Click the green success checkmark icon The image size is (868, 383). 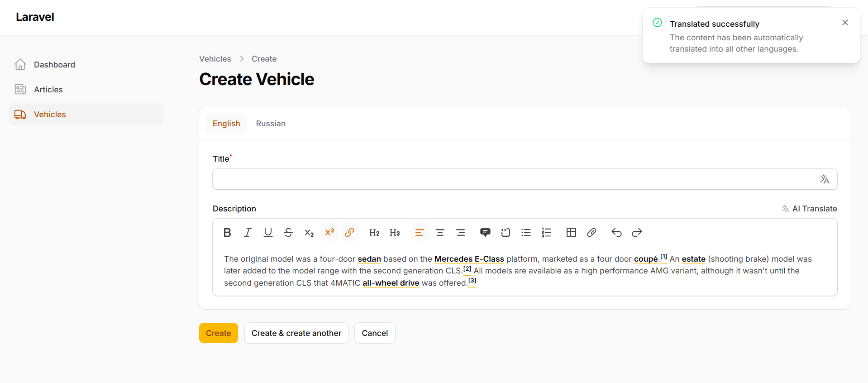click(658, 23)
